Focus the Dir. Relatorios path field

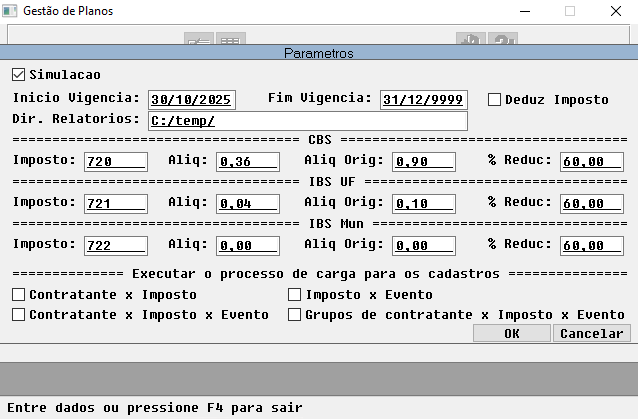tap(308, 121)
